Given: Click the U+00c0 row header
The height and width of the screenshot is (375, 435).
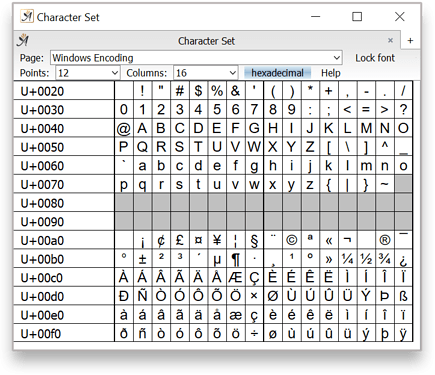Looking at the screenshot, I should (64, 278).
